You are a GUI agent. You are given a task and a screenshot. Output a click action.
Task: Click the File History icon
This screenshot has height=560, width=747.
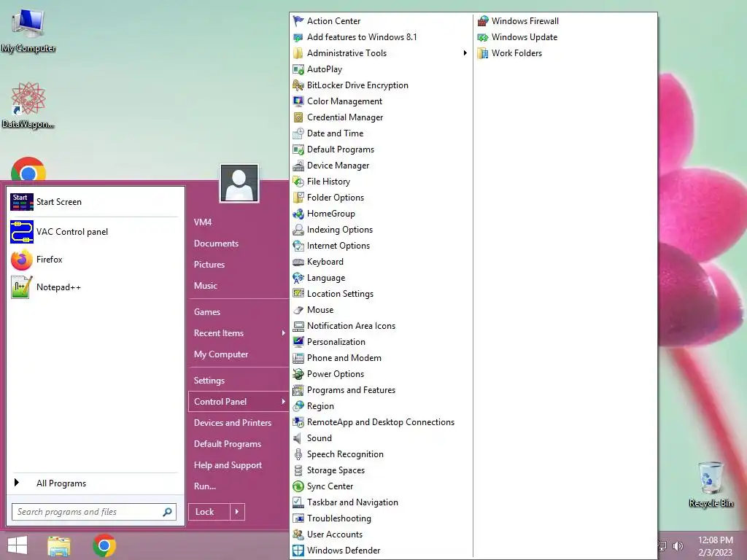pos(298,182)
